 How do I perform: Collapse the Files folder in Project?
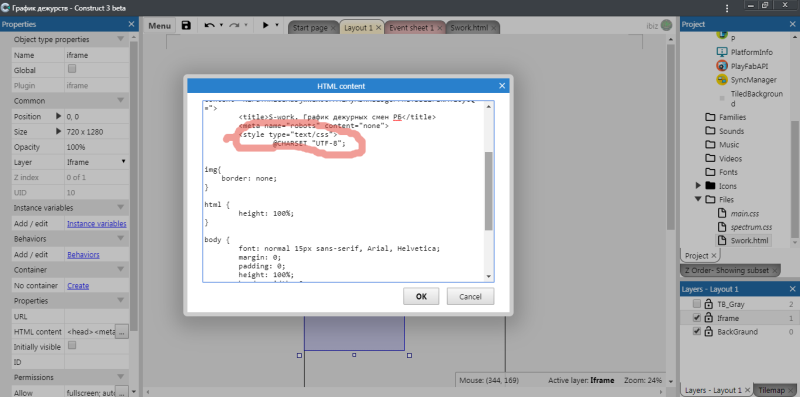click(x=698, y=200)
